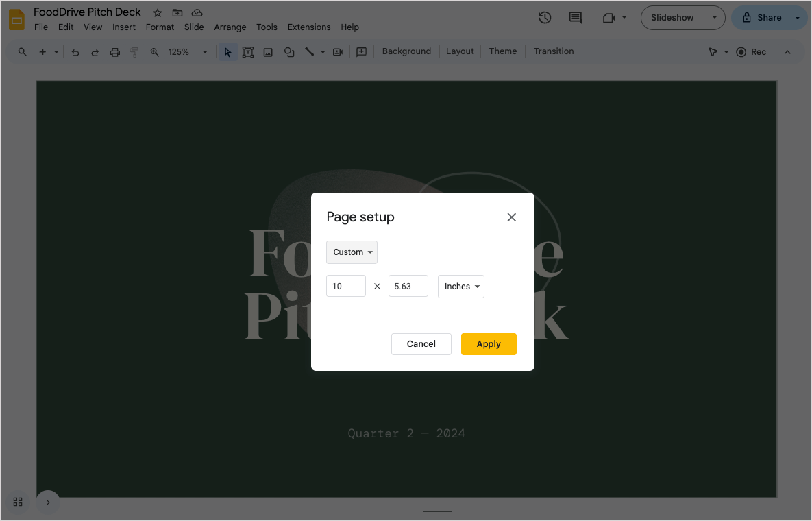Click Cancel in Page setup dialog

pos(421,344)
